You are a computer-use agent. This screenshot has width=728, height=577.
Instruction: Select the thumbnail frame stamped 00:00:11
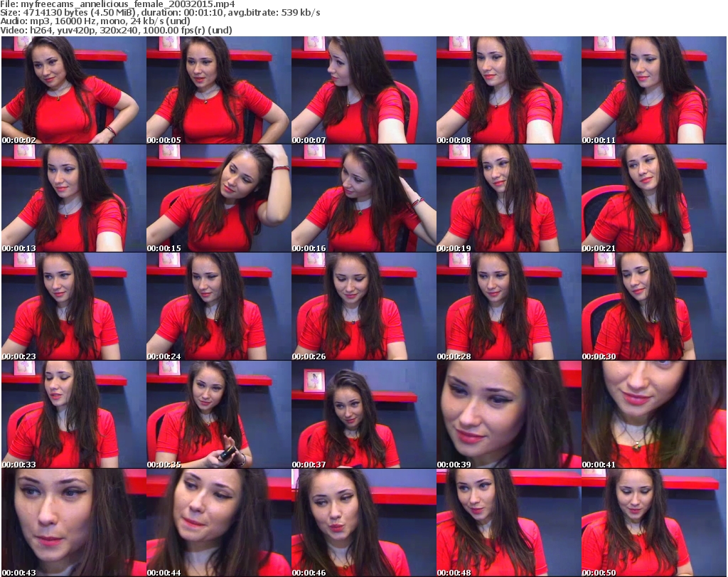pos(654,90)
